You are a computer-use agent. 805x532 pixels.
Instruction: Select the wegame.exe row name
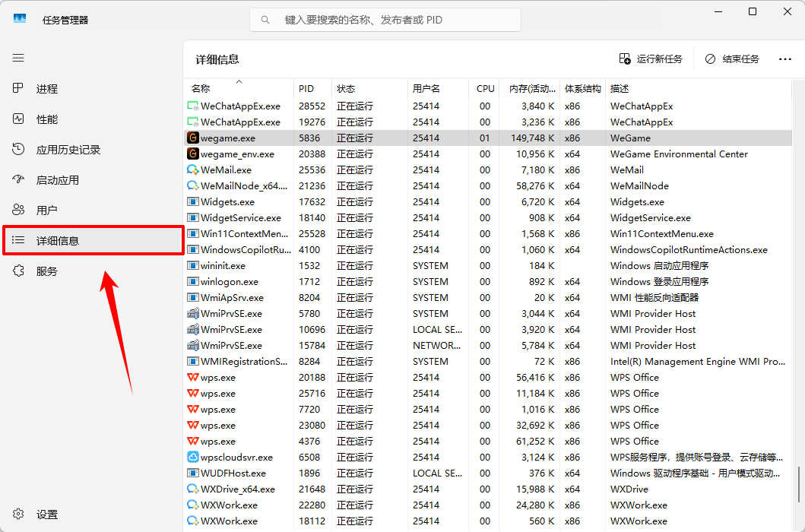tap(228, 138)
